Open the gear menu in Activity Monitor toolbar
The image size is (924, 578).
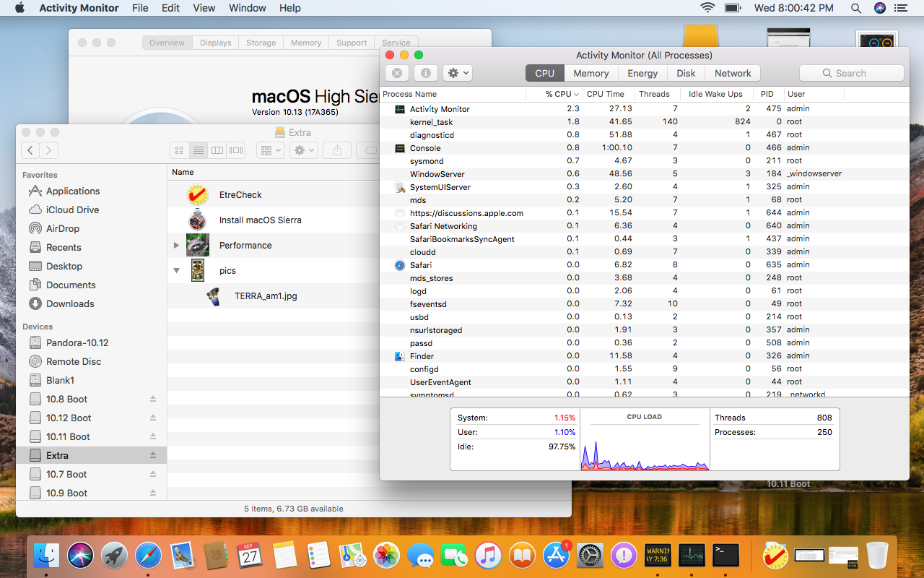pos(457,73)
